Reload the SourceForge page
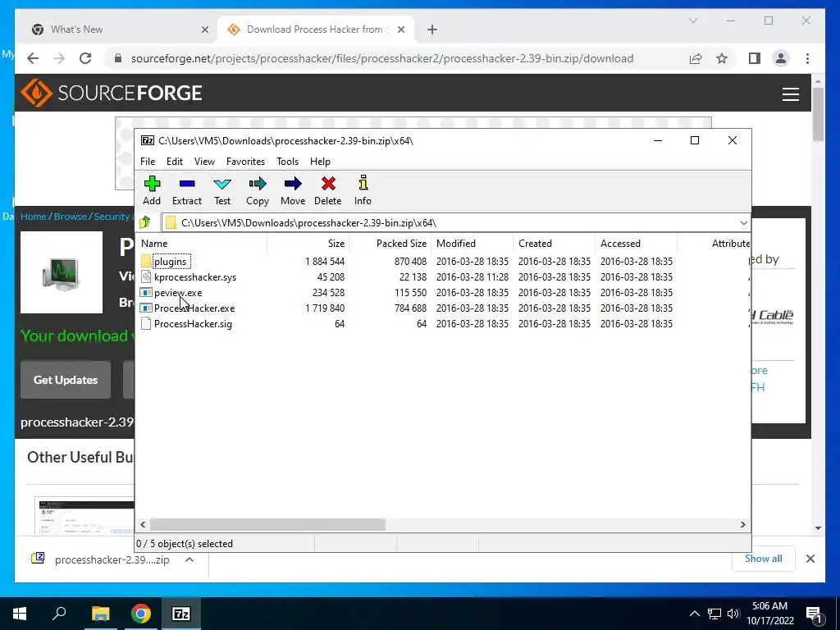The width and height of the screenshot is (840, 630). tap(85, 58)
